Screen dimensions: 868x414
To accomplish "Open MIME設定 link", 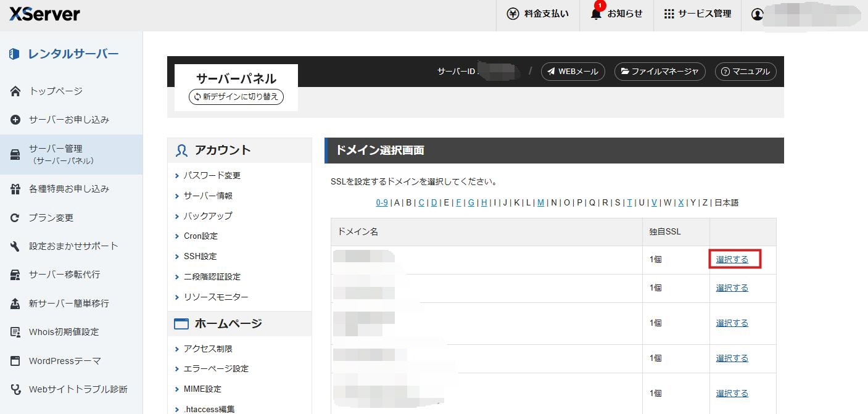I will [202, 389].
